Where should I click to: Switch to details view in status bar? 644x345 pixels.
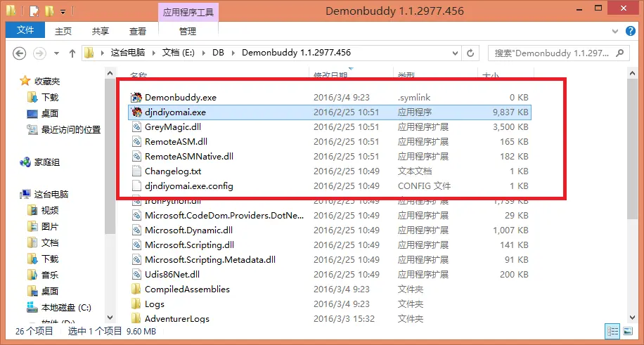612,330
